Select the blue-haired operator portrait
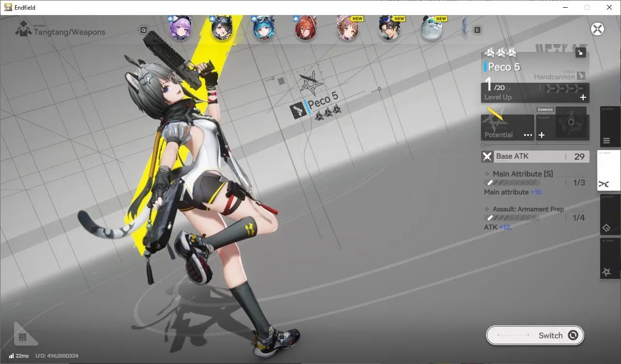Screen dimensions: 621x364 pos(264,29)
